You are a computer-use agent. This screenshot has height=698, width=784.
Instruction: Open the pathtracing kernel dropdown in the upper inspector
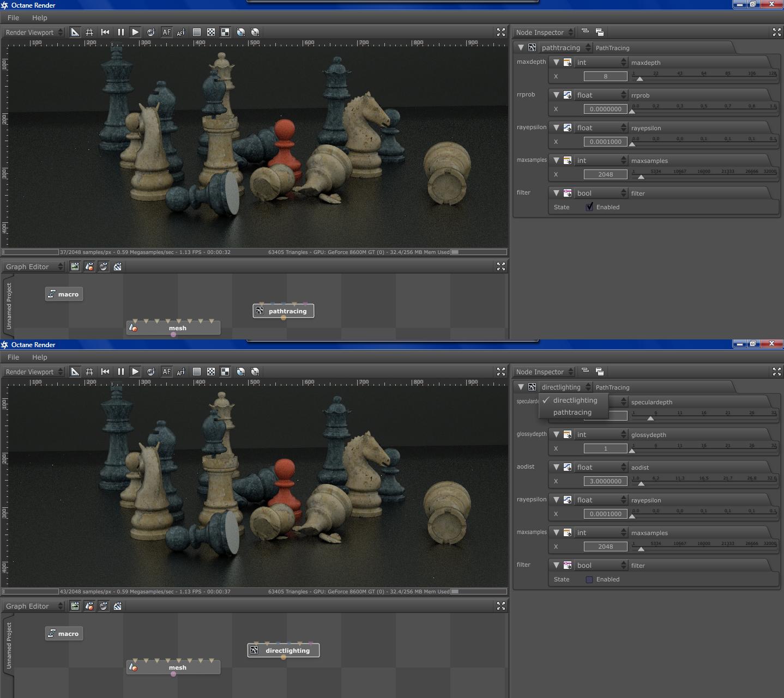pos(565,47)
